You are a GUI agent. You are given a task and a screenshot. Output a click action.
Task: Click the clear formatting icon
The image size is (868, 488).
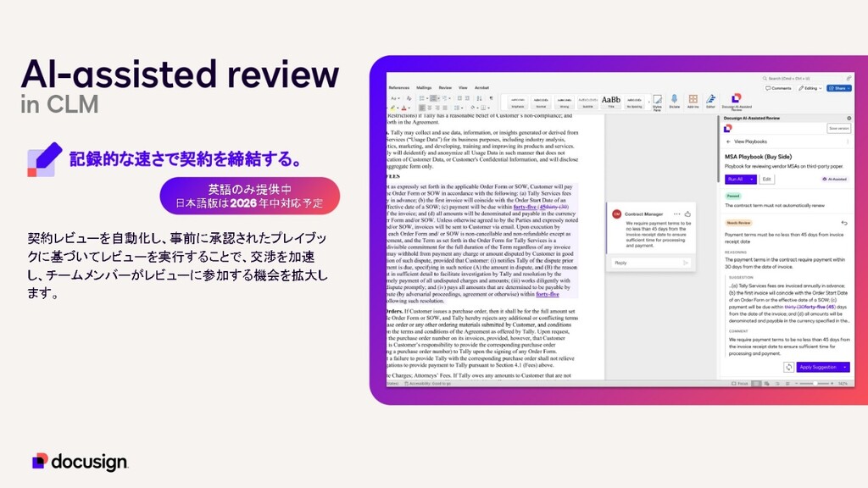[x=409, y=98]
